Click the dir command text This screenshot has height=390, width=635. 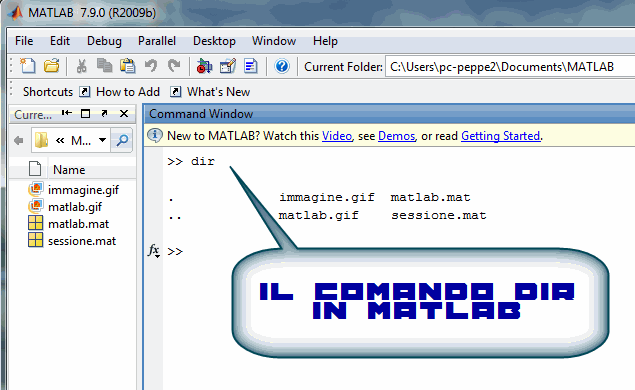(x=203, y=161)
